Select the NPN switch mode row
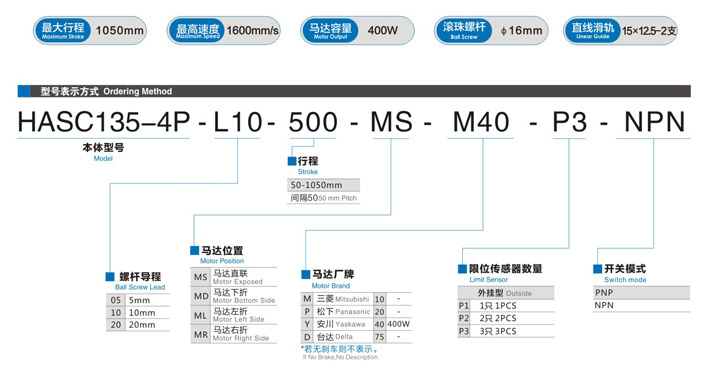This screenshot has height=375, width=708. click(x=642, y=306)
